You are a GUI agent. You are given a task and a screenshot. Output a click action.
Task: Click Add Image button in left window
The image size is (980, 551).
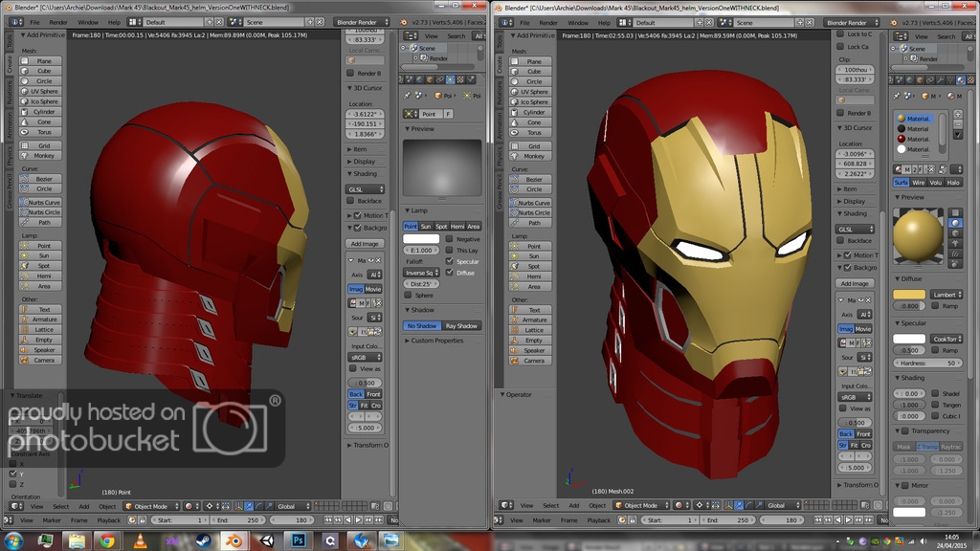coord(365,244)
